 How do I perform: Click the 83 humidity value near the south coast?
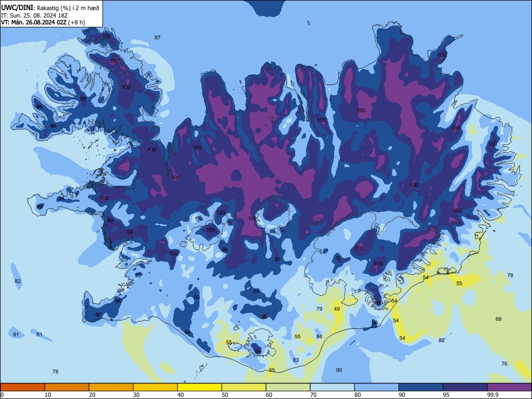pos(296,360)
